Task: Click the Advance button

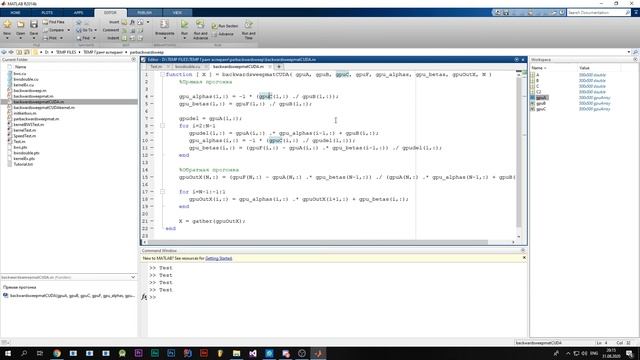Action: pyautogui.click(x=224, y=34)
